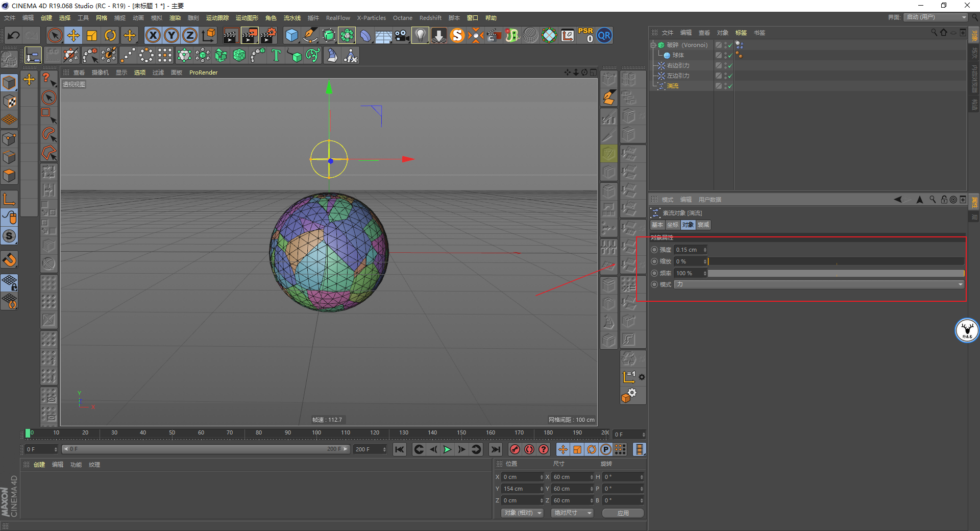Toggle 缩放 keyframe radio circle
The height and width of the screenshot is (531, 980).
[654, 261]
